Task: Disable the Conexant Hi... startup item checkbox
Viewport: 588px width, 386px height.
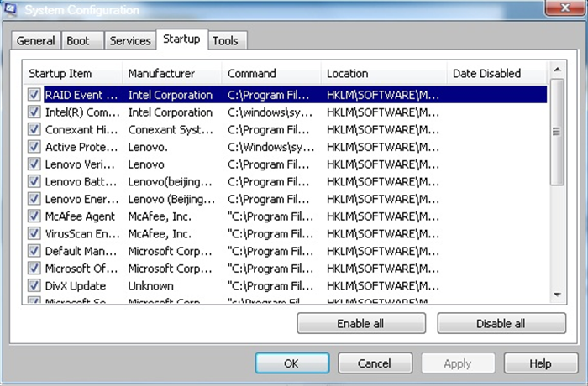Action: [34, 129]
